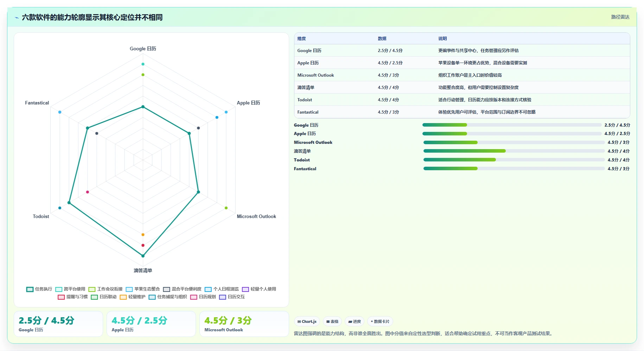The image size is (644, 351).
Task: Select the pink point on Todoist axis
Action: click(x=88, y=192)
